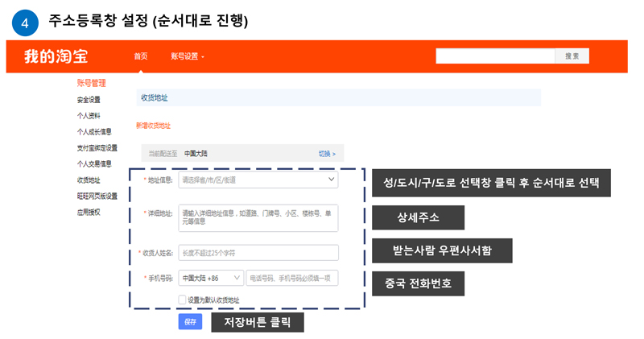Click the 详细地址 text area

[258, 217]
